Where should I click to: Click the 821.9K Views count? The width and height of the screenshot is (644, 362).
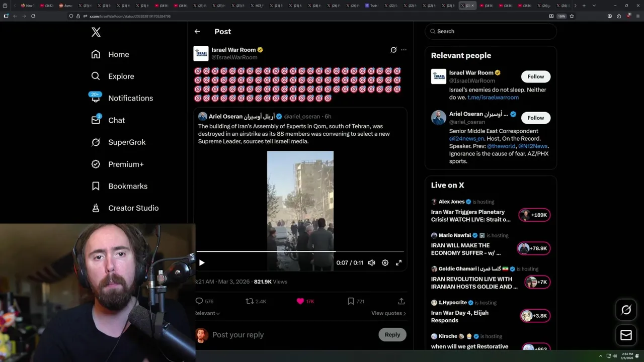pos(271,282)
